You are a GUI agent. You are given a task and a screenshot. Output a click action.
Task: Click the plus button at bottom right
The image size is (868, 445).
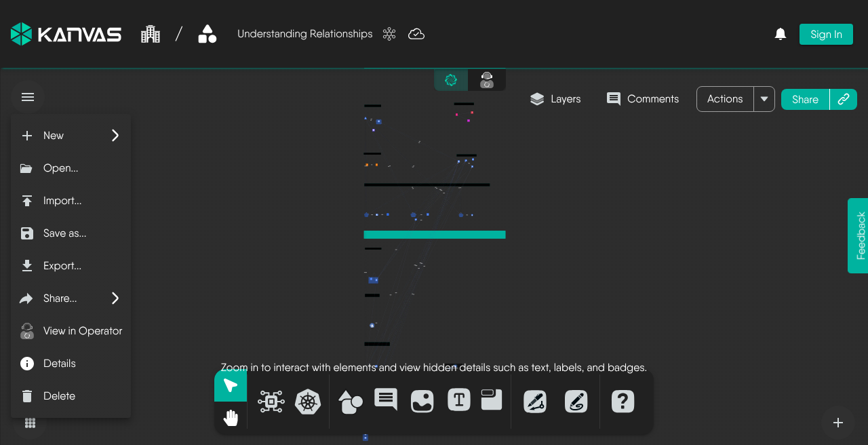[x=838, y=423]
